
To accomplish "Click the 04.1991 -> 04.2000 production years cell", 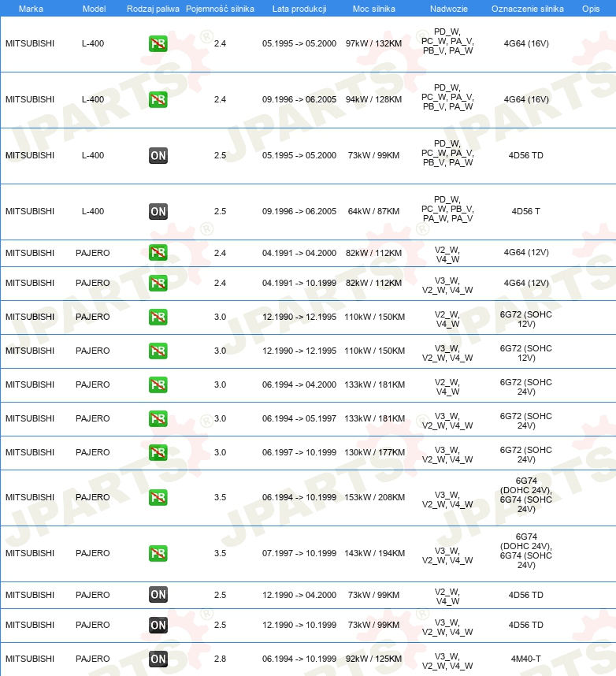I will coord(299,253).
